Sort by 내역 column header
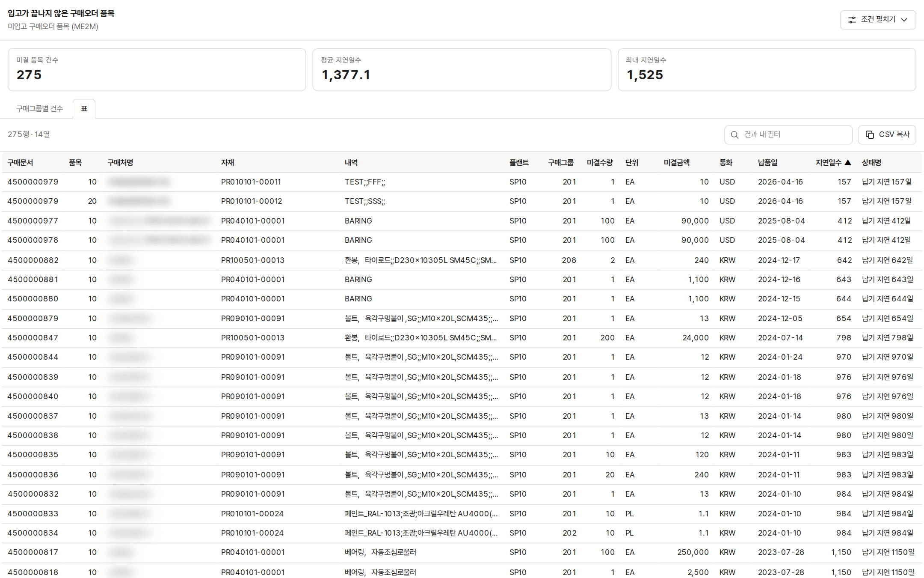924x578 pixels. pos(351,163)
